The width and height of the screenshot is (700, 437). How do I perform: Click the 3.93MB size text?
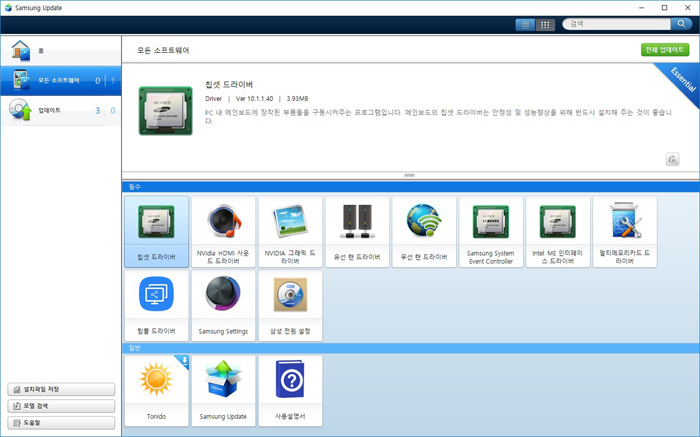(297, 99)
